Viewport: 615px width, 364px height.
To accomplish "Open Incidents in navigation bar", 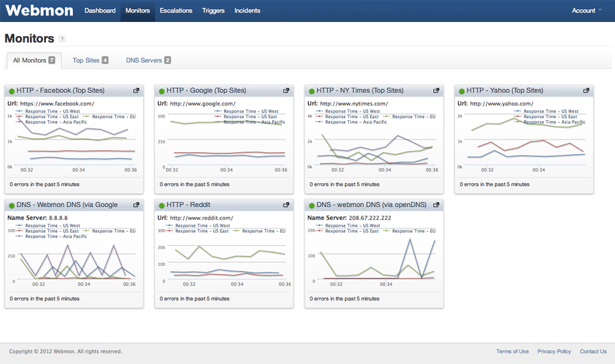I will [247, 11].
